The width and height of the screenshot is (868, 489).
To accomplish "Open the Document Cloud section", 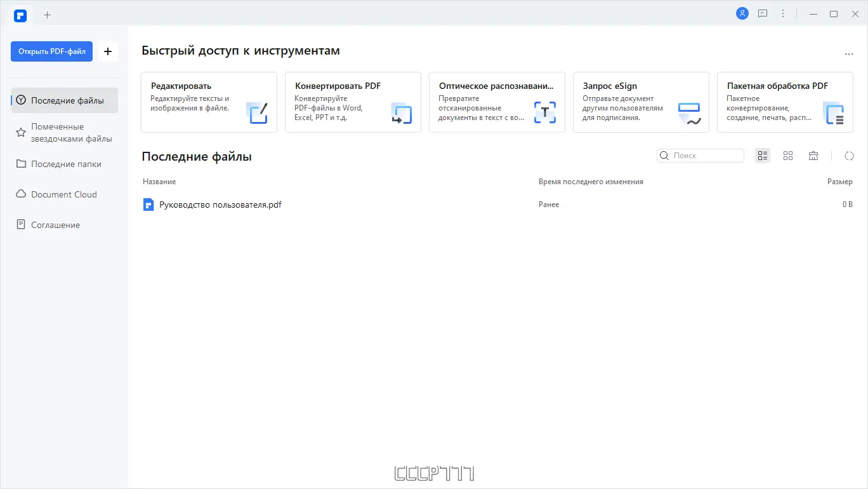I will point(63,194).
